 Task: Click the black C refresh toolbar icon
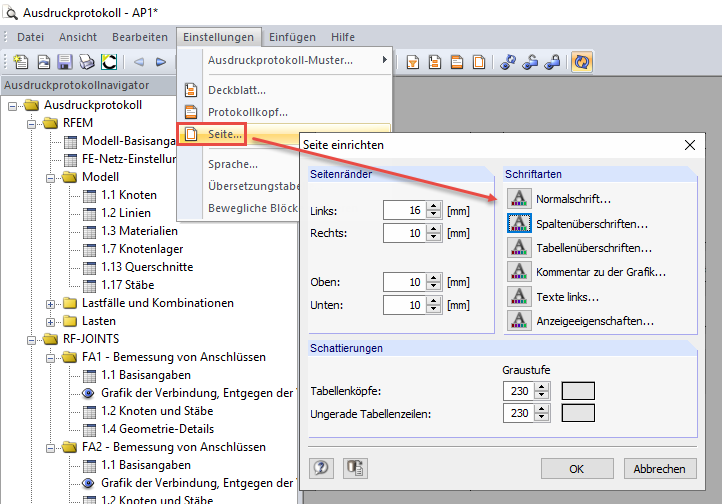(109, 62)
